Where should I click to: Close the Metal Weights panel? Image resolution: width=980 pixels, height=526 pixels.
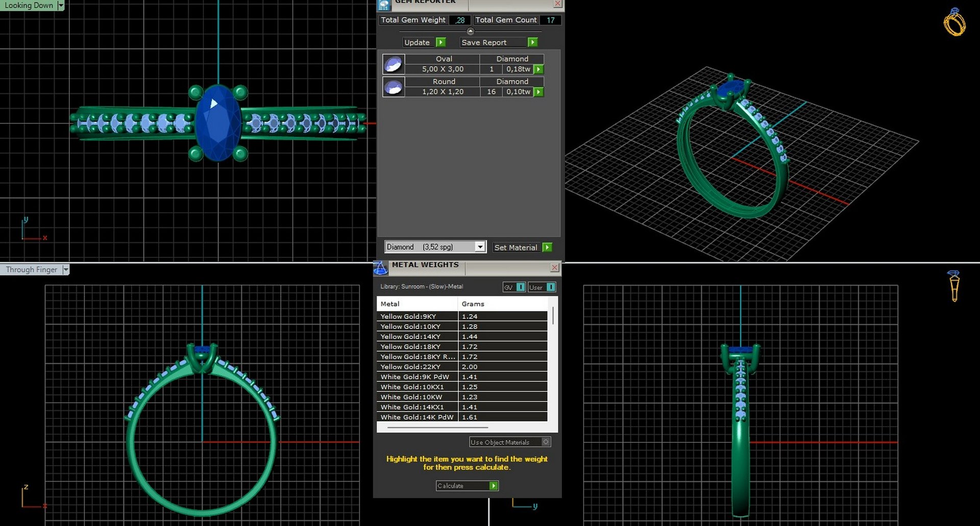[555, 267]
